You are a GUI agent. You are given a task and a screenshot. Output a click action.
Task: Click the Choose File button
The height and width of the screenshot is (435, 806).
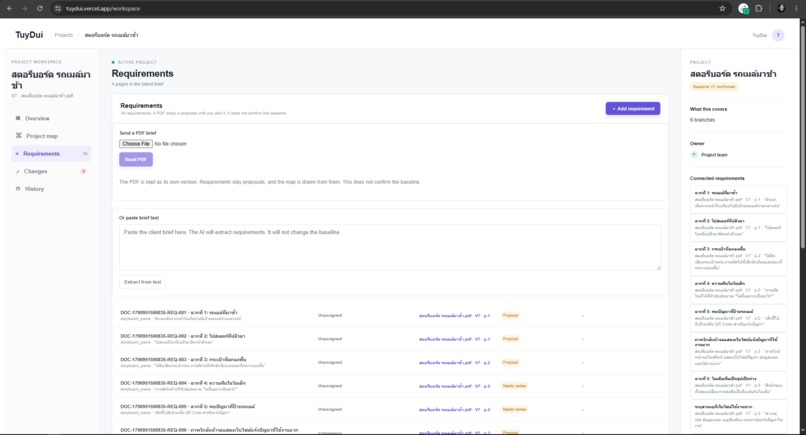136,144
